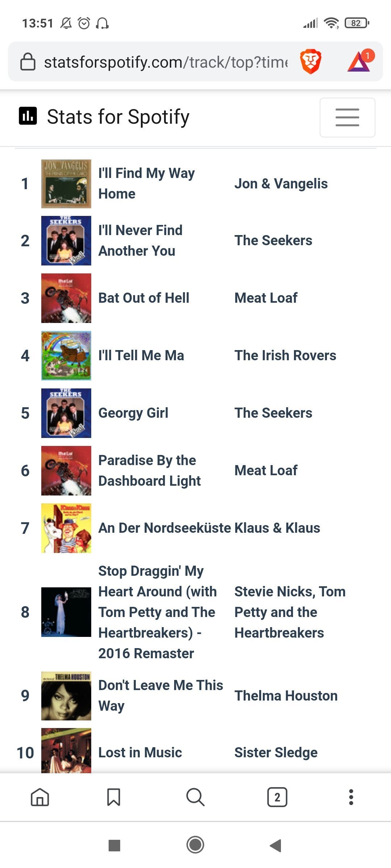Open artist The Irish Rovers
This screenshot has height=868, width=391.
285,356
